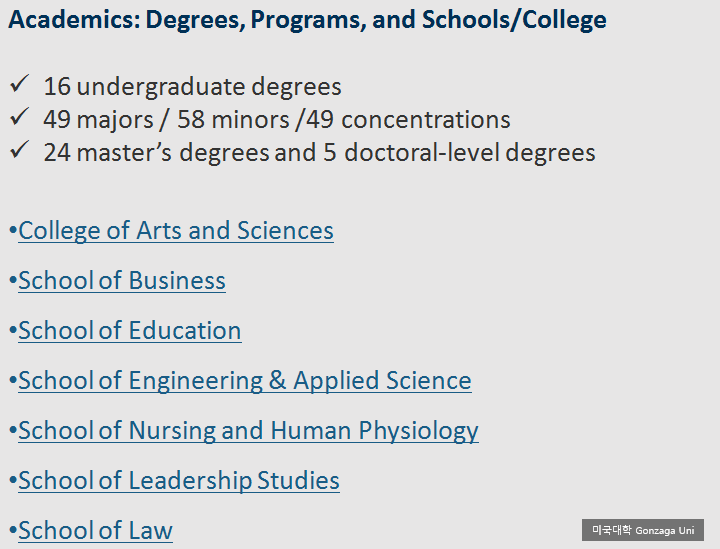Click the Gonzaga Uni watermark label

[x=643, y=530]
